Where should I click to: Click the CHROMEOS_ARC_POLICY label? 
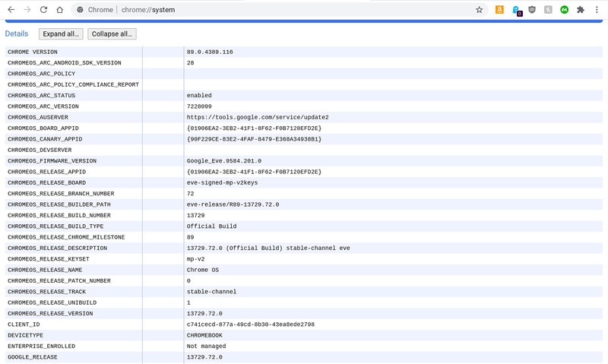pos(42,74)
